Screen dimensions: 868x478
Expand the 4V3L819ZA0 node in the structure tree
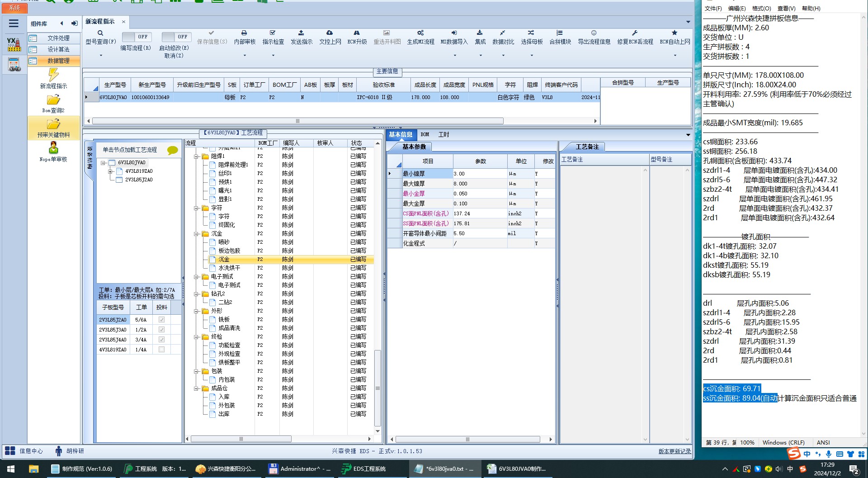(x=110, y=171)
